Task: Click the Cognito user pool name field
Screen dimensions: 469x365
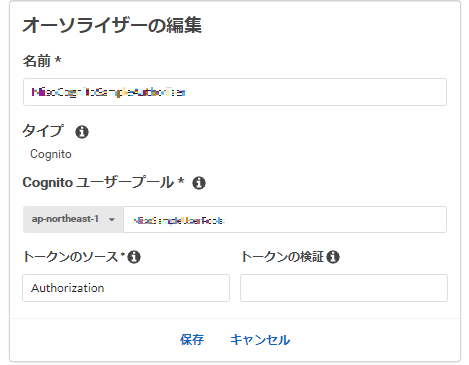Action: click(x=285, y=219)
